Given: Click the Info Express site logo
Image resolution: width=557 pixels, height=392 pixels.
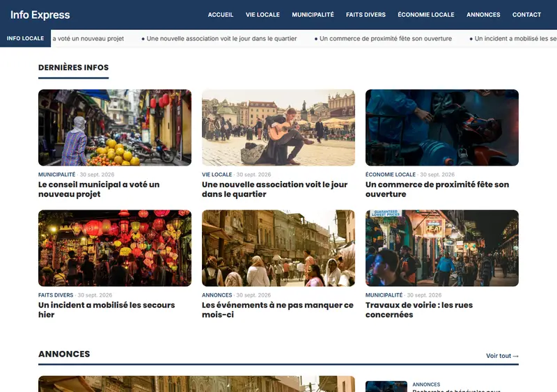Looking at the screenshot, I should point(40,15).
